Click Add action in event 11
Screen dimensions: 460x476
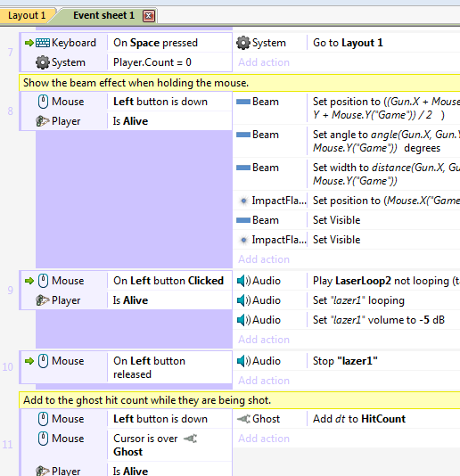(264, 439)
